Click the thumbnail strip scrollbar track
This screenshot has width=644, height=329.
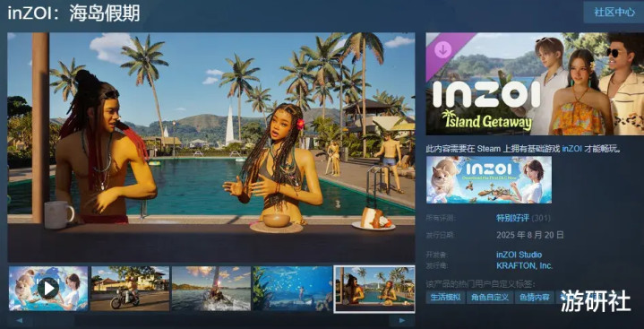[x=210, y=320]
